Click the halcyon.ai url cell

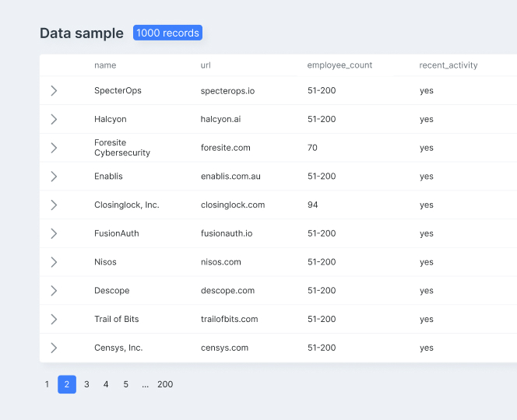[x=220, y=119]
